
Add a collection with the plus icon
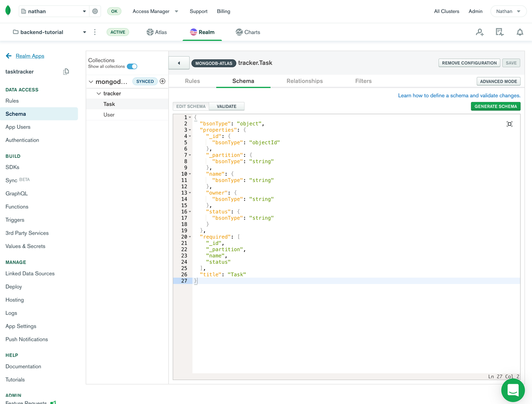click(163, 81)
